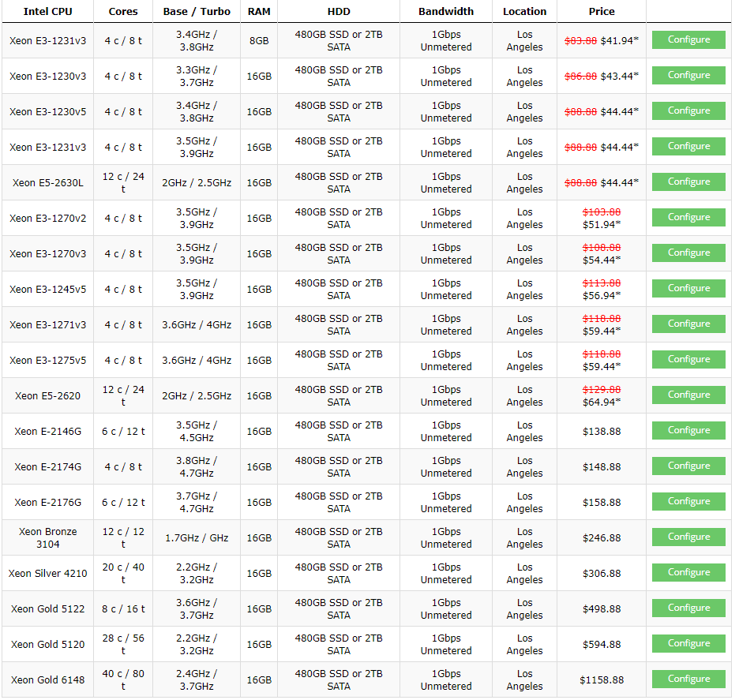This screenshot has width=739, height=700.
Task: Click the 12 c / 12 t cores cell
Action: pos(123,538)
